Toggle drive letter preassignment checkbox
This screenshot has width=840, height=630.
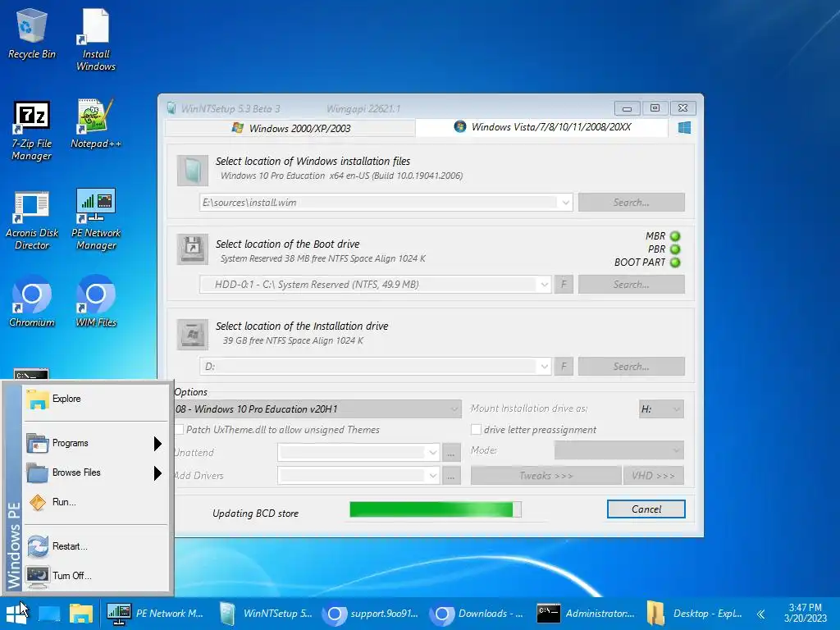pos(476,430)
